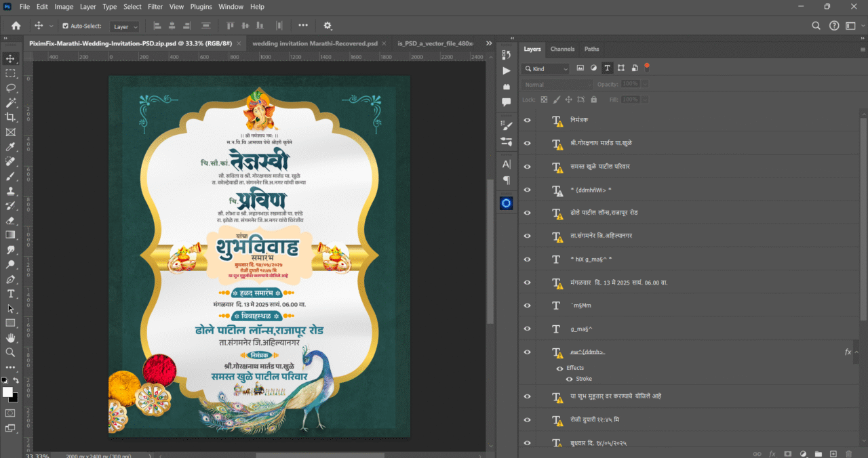Click the Add layer mask button
The width and height of the screenshot is (868, 458).
click(x=787, y=453)
